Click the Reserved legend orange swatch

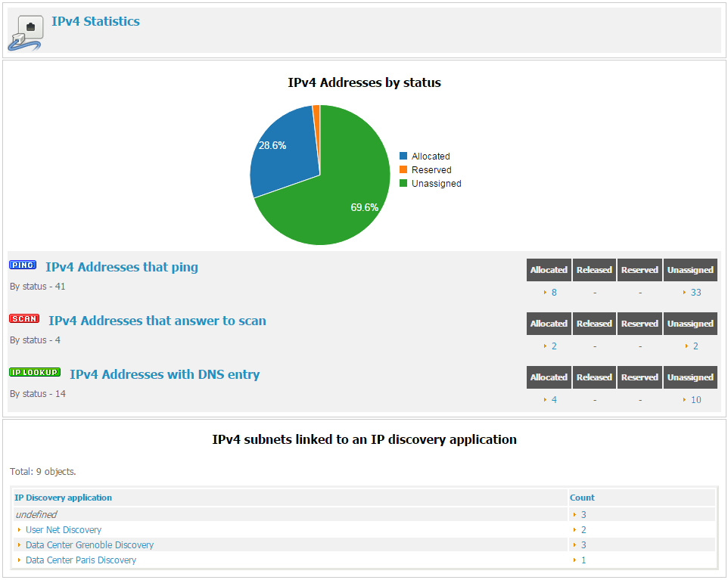point(403,170)
